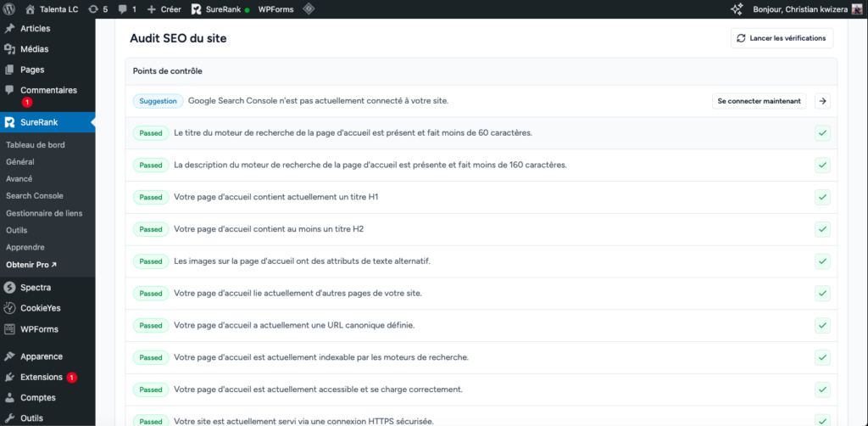Select the row about homepage being indexable
This screenshot has width=868, height=426.
click(481, 357)
